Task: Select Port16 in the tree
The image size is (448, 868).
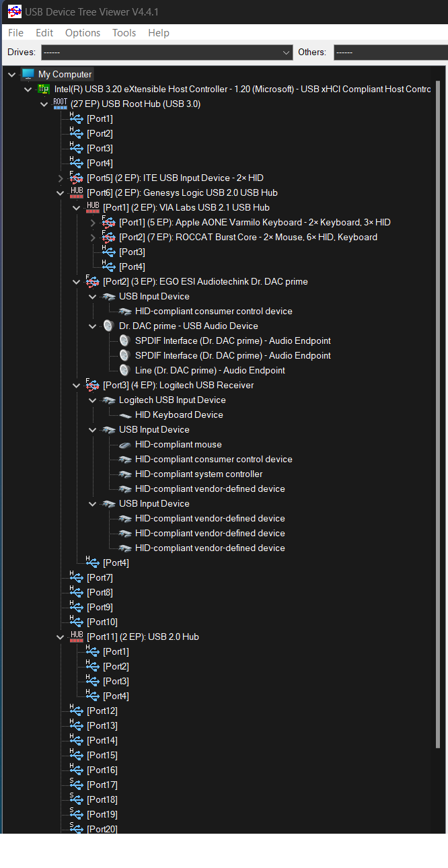Action: pos(102,770)
